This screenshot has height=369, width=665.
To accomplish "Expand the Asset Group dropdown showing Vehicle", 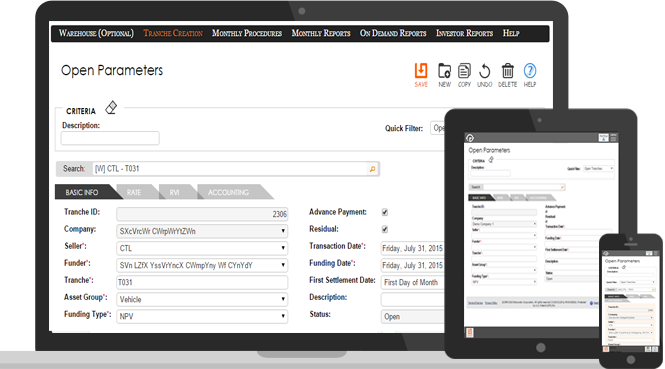I will click(202, 299).
